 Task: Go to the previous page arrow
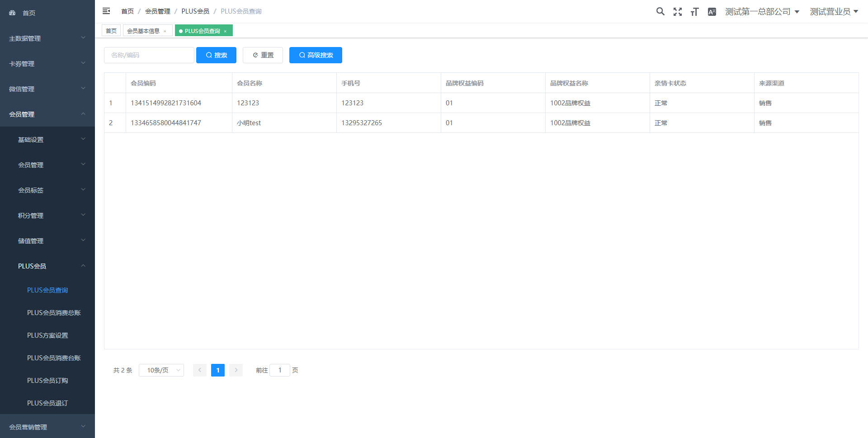pyautogui.click(x=200, y=370)
